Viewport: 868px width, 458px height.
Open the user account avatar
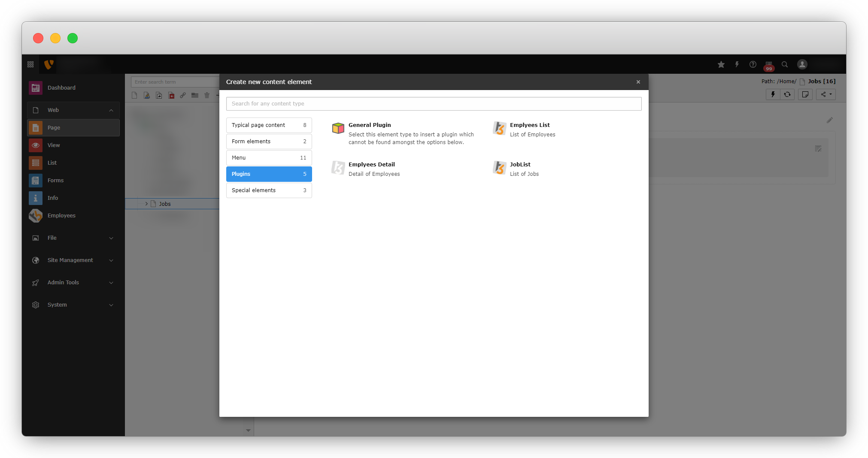[802, 64]
